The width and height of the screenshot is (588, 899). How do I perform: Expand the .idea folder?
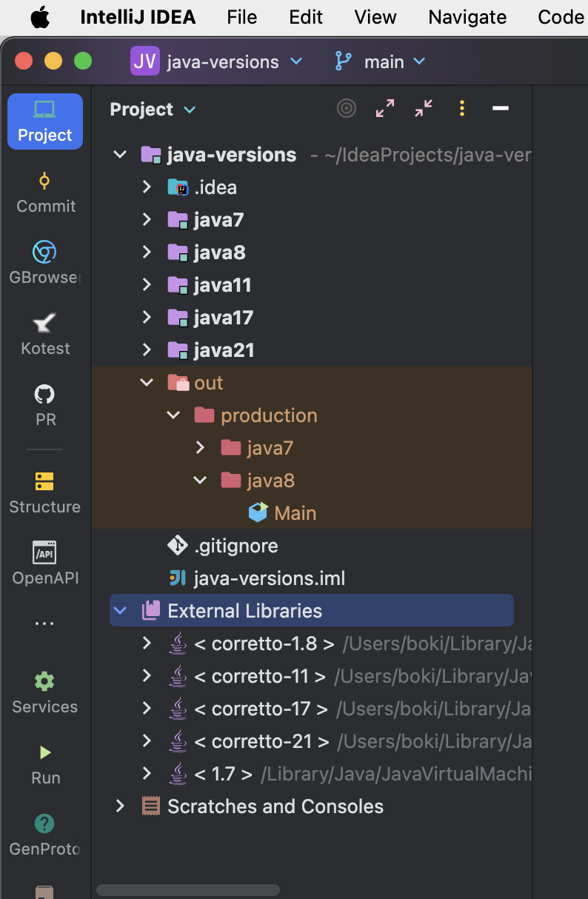click(147, 187)
